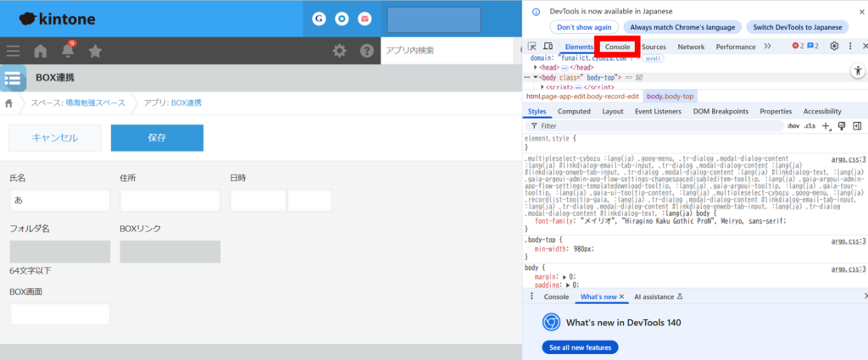Click the キャンセル cancel button
This screenshot has height=360, width=868.
tap(55, 138)
